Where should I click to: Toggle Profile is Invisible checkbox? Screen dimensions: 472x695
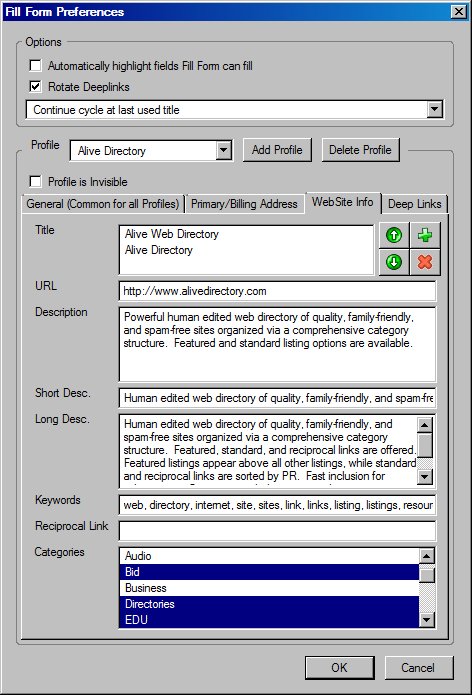(35, 181)
